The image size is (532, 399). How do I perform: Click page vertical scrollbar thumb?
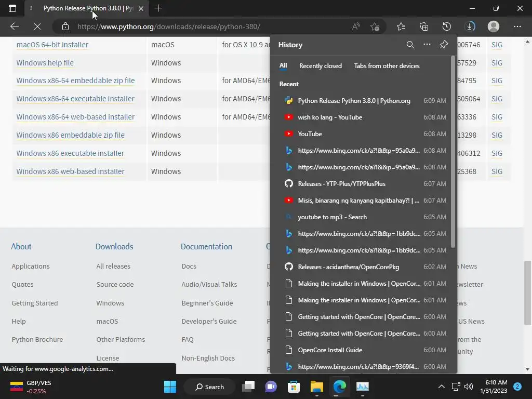point(527,292)
